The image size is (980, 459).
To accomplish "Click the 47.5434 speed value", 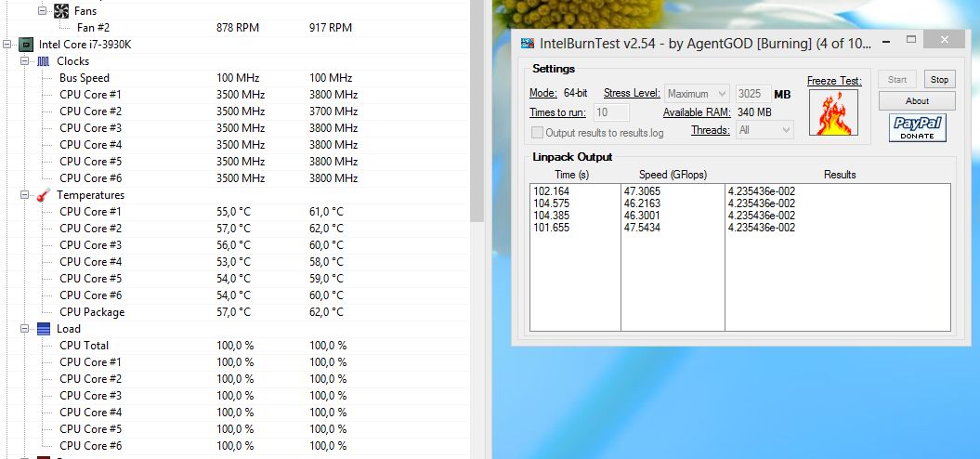I will tap(642, 228).
